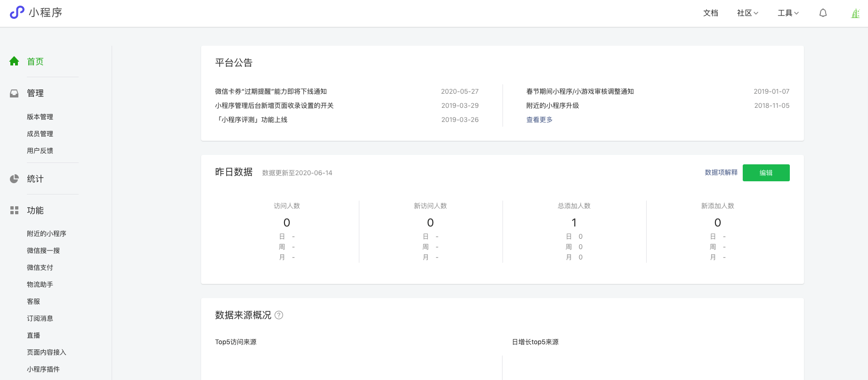The height and width of the screenshot is (380, 868).
Task: Click the 总添加人数 label
Action: (574, 206)
